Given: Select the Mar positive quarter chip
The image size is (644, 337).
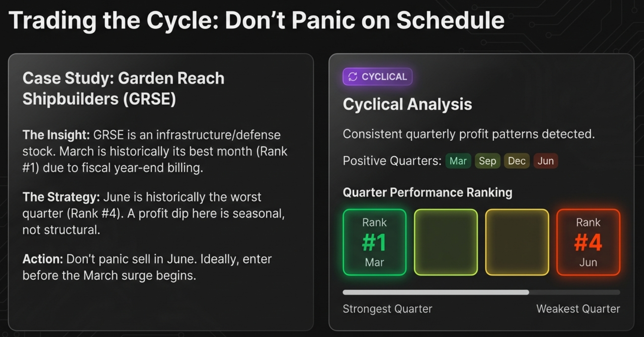Looking at the screenshot, I should pyautogui.click(x=458, y=161).
